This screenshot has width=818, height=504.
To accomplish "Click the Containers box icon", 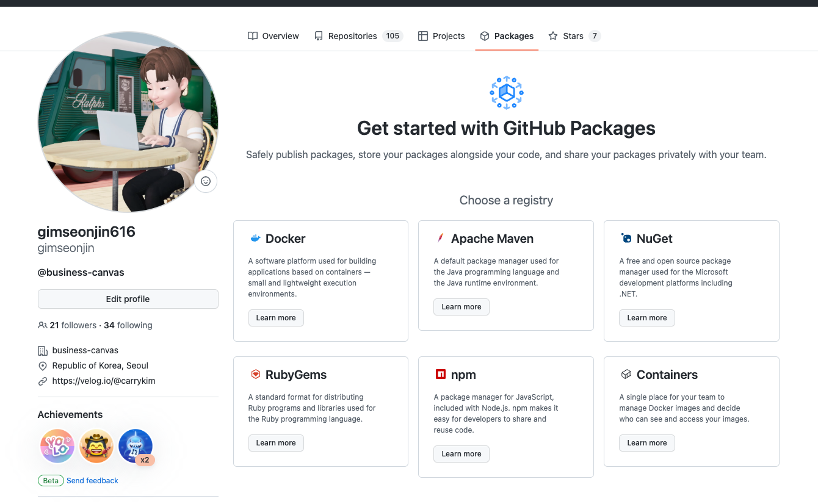I will [626, 375].
